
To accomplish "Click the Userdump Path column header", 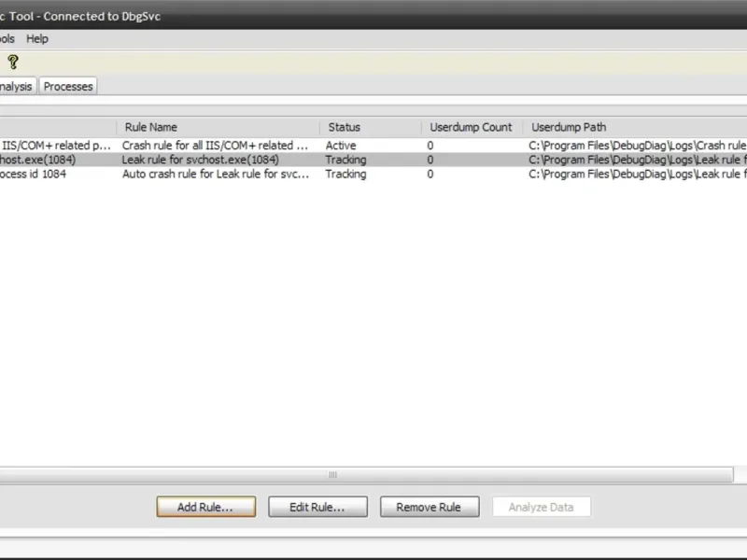I will (x=635, y=127).
